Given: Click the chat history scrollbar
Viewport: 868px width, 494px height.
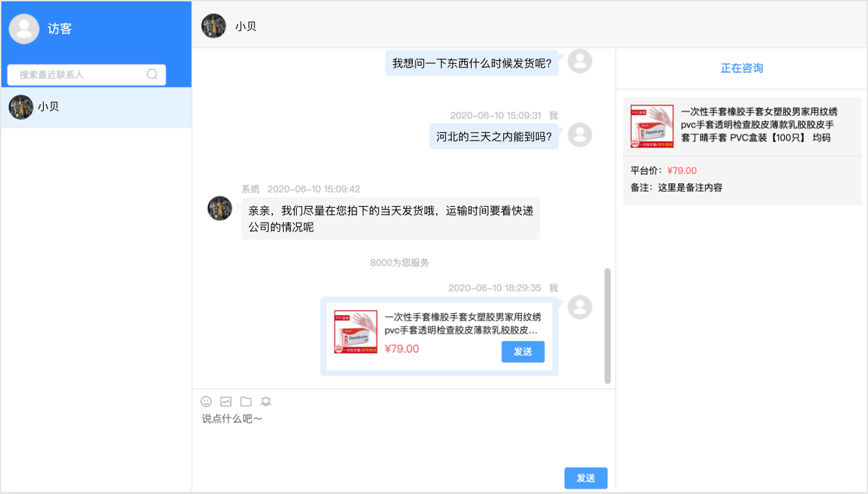Looking at the screenshot, I should (607, 326).
